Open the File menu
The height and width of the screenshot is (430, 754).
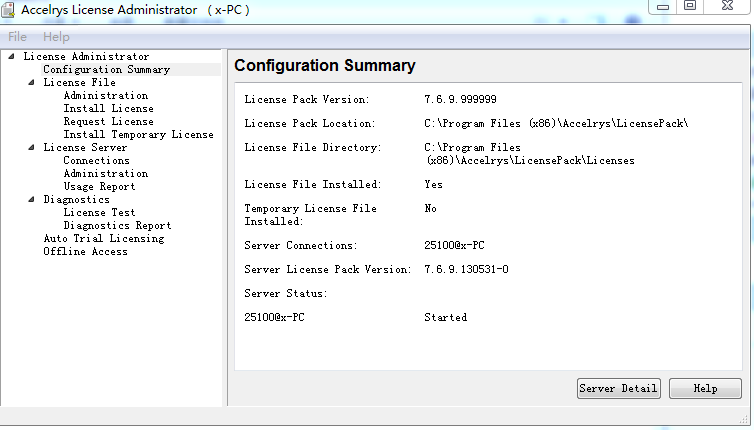pyautogui.click(x=17, y=37)
